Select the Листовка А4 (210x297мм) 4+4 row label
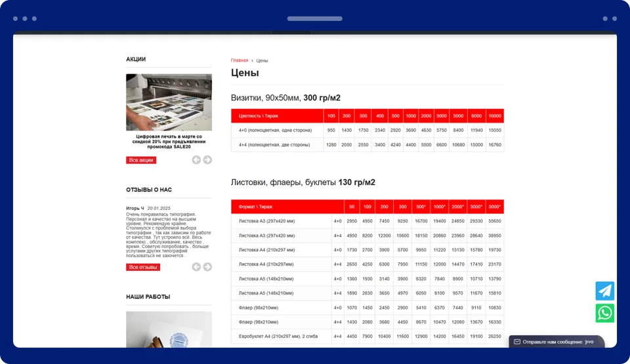 [282, 264]
